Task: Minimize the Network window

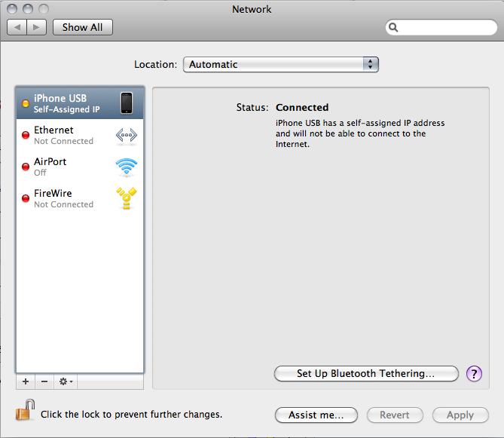Action: [x=28, y=9]
